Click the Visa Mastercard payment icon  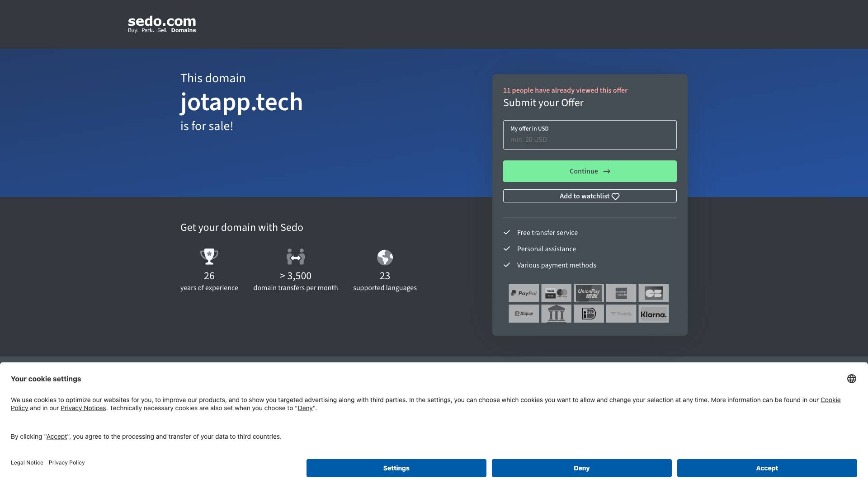[x=556, y=293]
